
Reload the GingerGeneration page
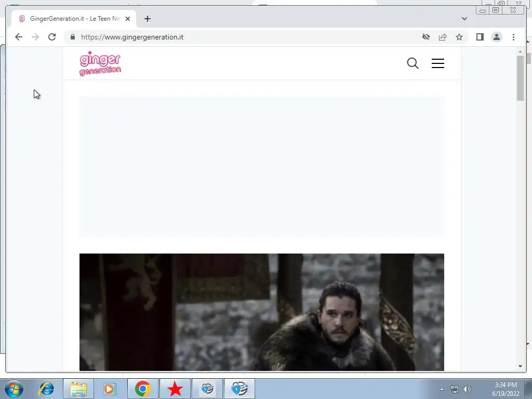tap(52, 37)
